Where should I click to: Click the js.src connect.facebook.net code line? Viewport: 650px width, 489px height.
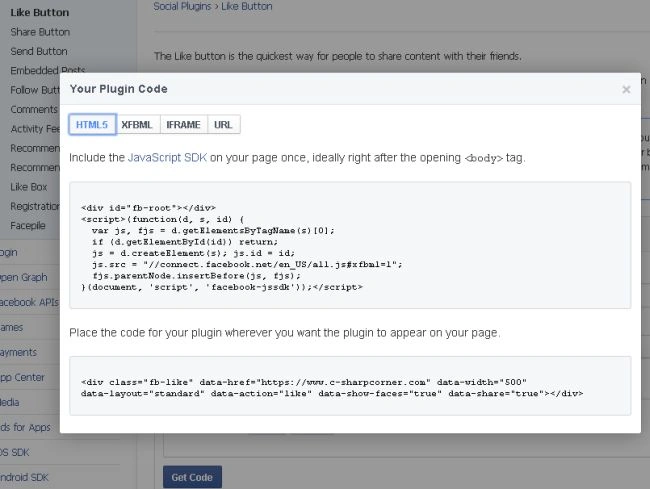pyautogui.click(x=247, y=264)
